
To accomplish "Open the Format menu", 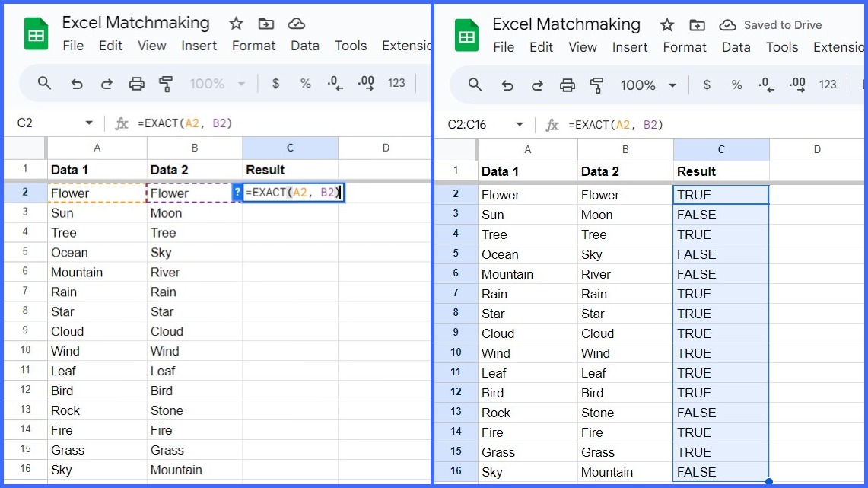I will click(x=253, y=46).
